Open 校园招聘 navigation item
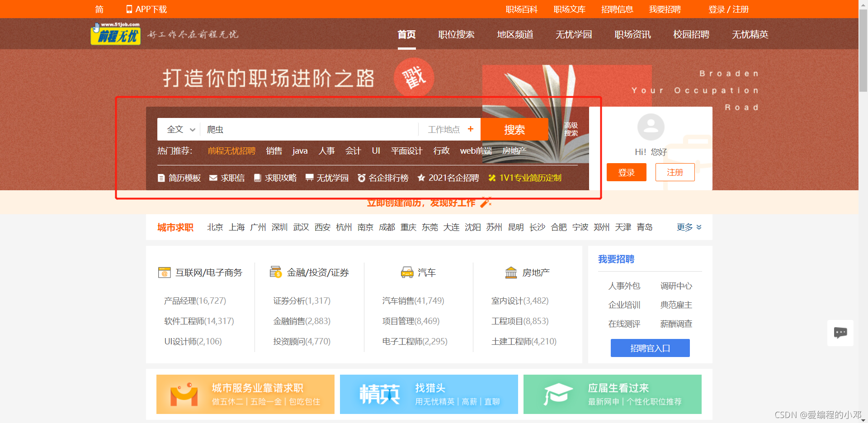 [691, 34]
